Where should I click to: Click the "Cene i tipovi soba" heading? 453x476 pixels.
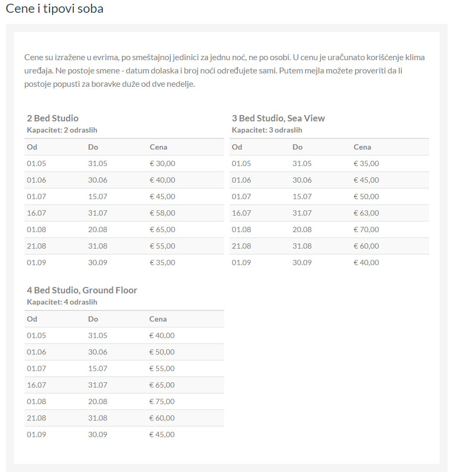click(x=54, y=9)
